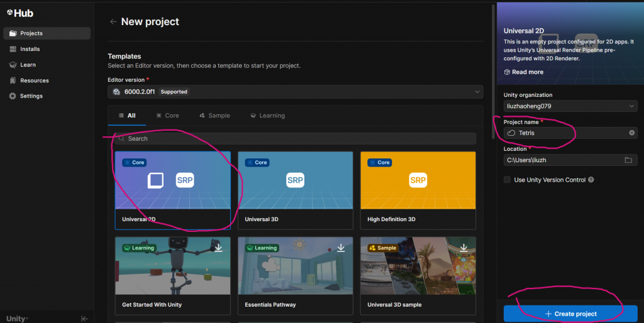
Task: Download the Essentials Pathway template
Action: click(341, 248)
